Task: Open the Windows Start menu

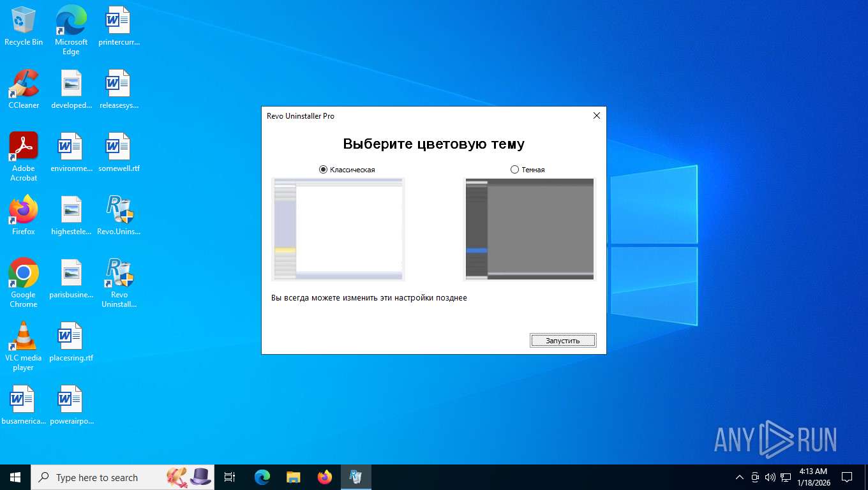Action: tap(15, 477)
